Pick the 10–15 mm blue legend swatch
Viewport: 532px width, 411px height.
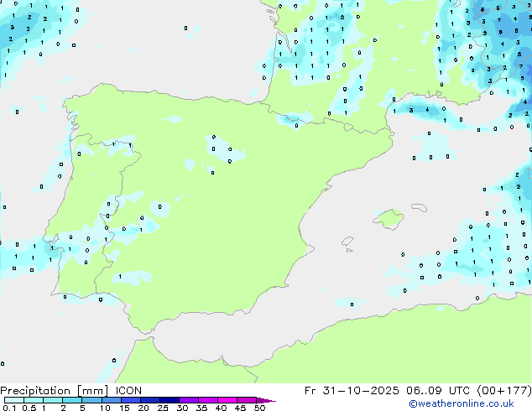coord(111,400)
